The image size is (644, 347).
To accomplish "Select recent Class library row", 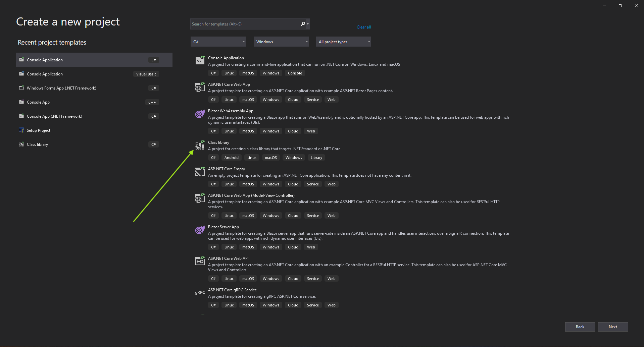I will [94, 144].
